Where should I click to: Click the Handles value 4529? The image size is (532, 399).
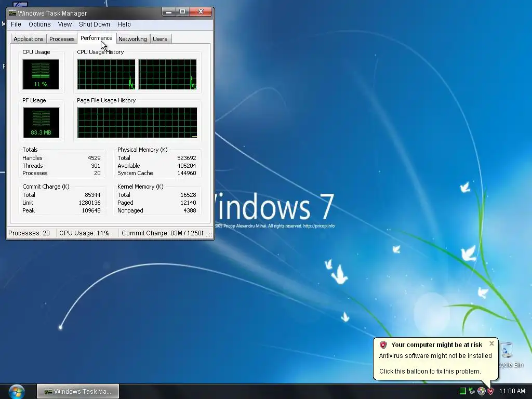pyautogui.click(x=94, y=158)
